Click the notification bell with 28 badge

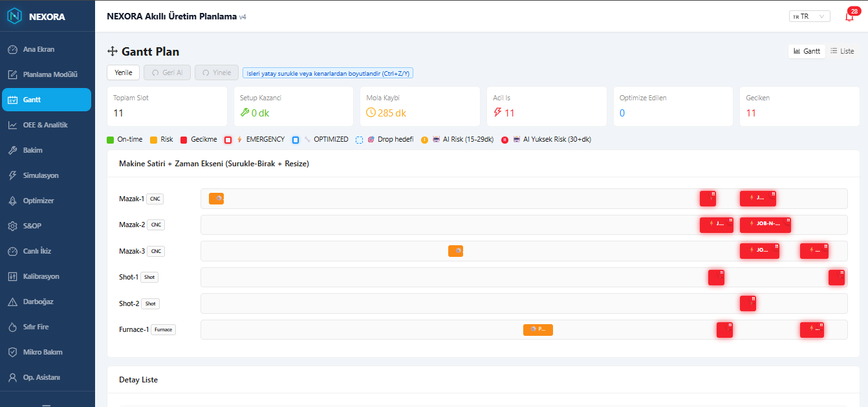[849, 17]
